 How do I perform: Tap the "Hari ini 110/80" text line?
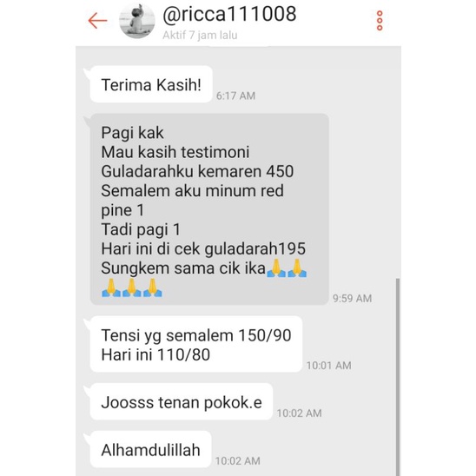pyautogui.click(x=155, y=355)
